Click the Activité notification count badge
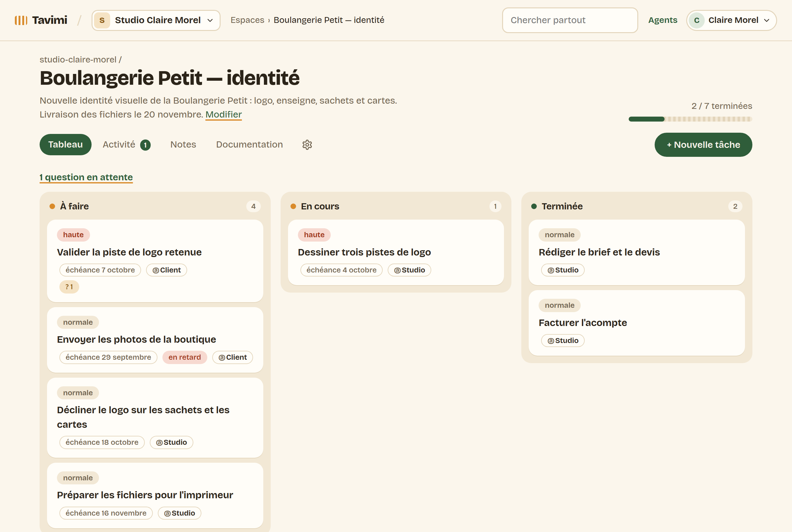The image size is (792, 532). tap(145, 145)
